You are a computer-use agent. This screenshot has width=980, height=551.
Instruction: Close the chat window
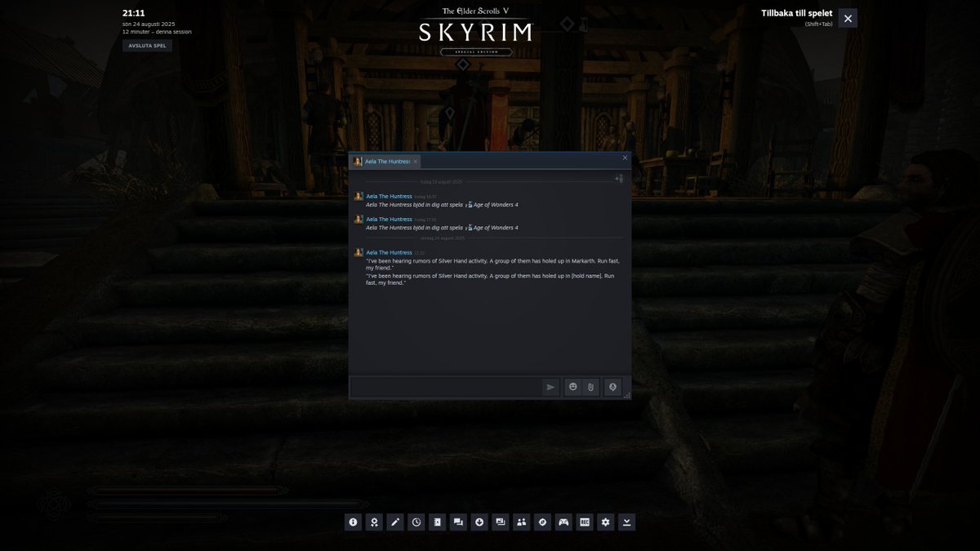click(626, 158)
